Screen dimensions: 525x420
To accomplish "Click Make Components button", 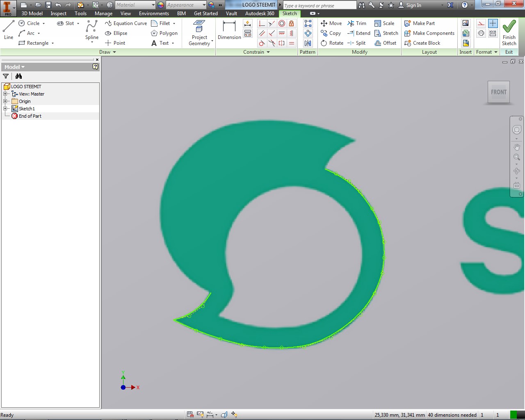I will point(429,33).
